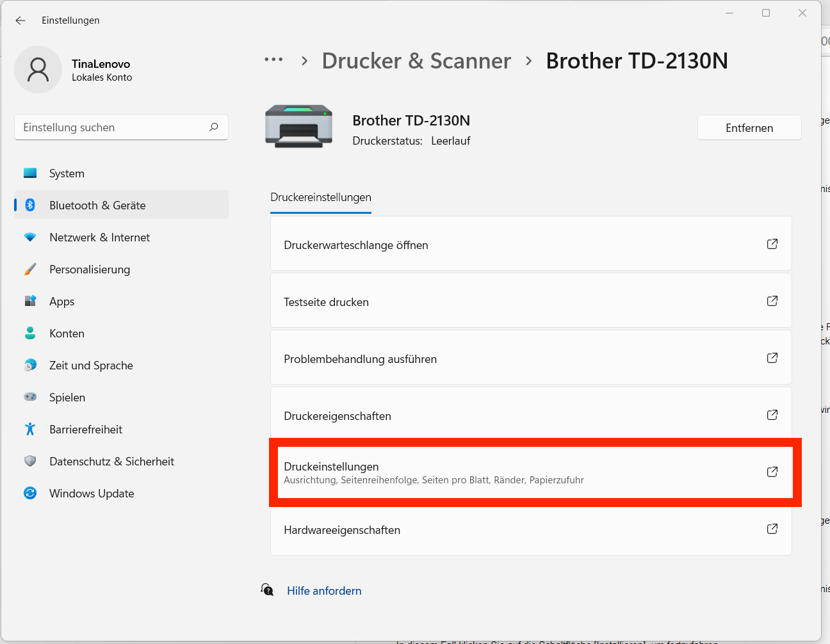The width and height of the screenshot is (830, 644).
Task: Open the System settings category
Action: (121, 173)
